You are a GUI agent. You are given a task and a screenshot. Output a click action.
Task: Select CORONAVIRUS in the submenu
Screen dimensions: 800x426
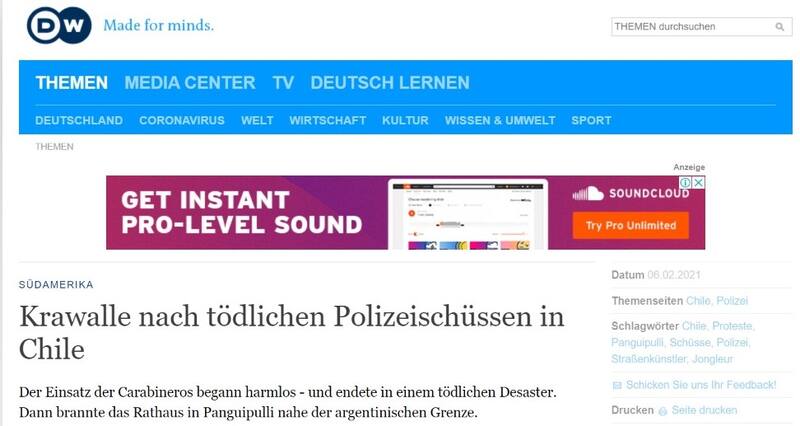[181, 121]
